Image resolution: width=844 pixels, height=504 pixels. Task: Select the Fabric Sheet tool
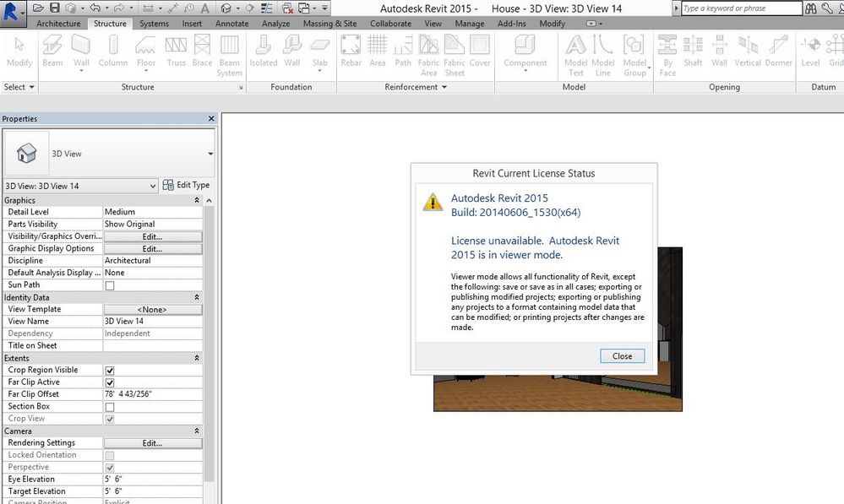pyautogui.click(x=455, y=56)
